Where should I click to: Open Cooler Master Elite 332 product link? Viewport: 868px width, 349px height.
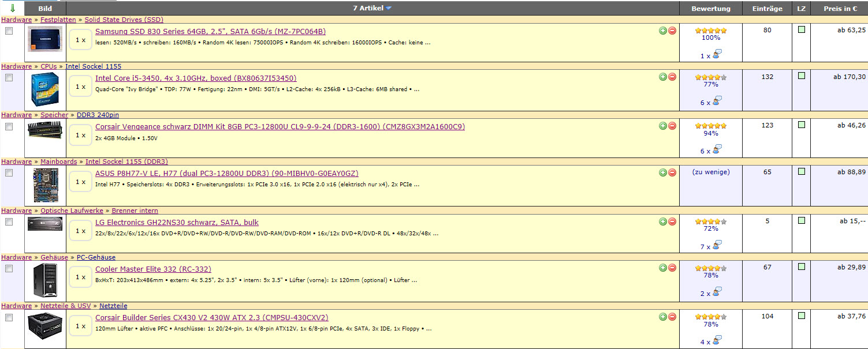pyautogui.click(x=153, y=269)
